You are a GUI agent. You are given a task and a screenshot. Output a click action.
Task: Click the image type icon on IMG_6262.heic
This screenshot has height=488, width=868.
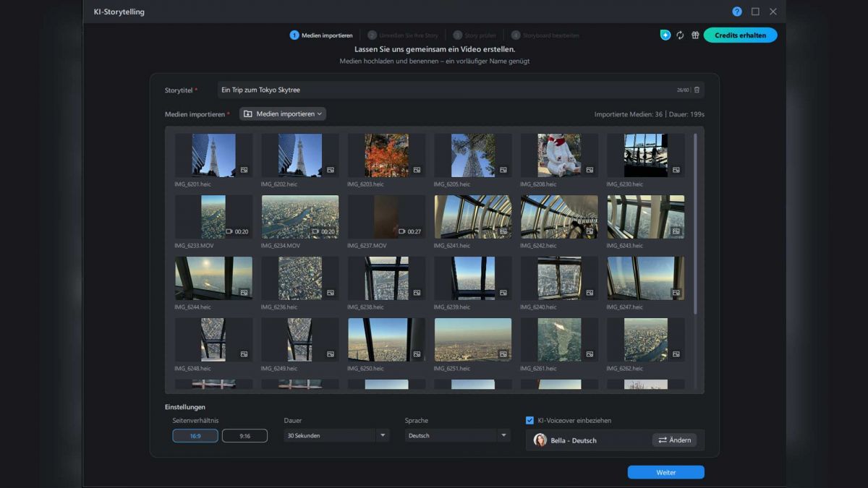pyautogui.click(x=676, y=354)
